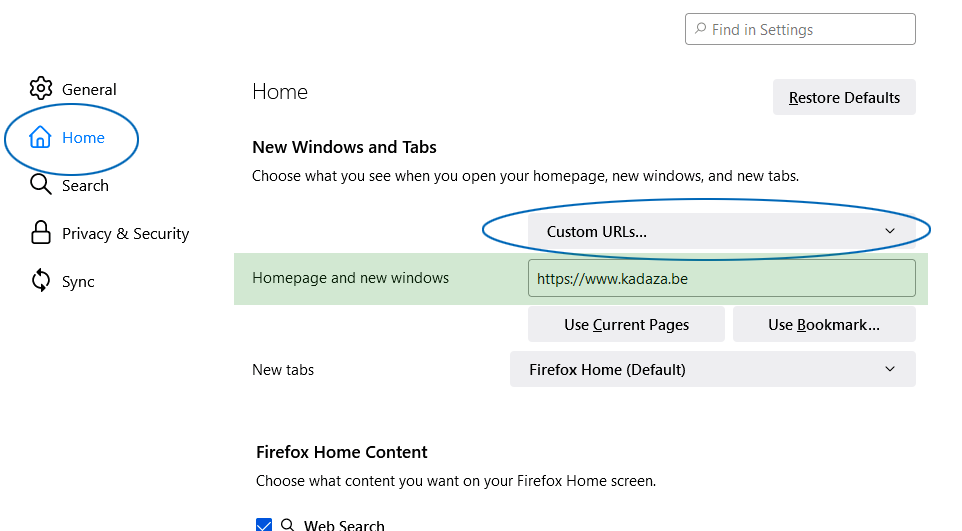Click the chevron of Firefox Home (Default) menu
Image resolution: width=962 pixels, height=531 pixels.
890,370
